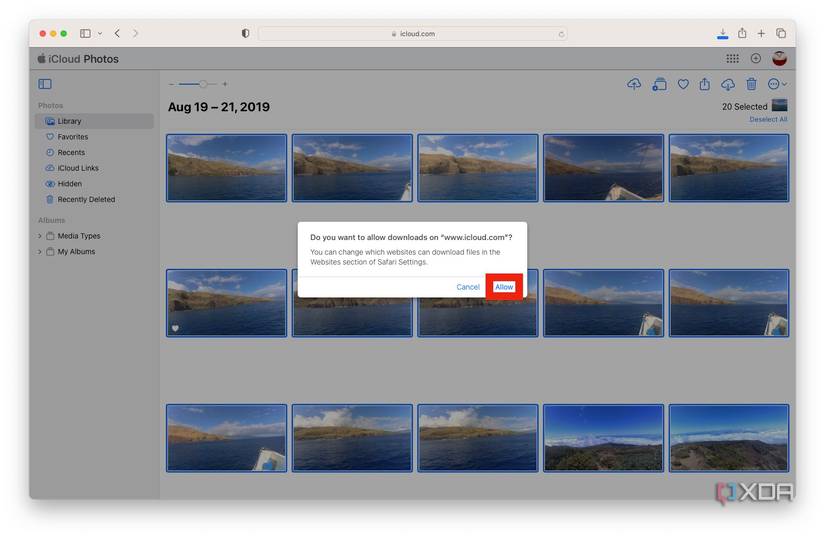Adjust the thumbnail size slider

[198, 84]
